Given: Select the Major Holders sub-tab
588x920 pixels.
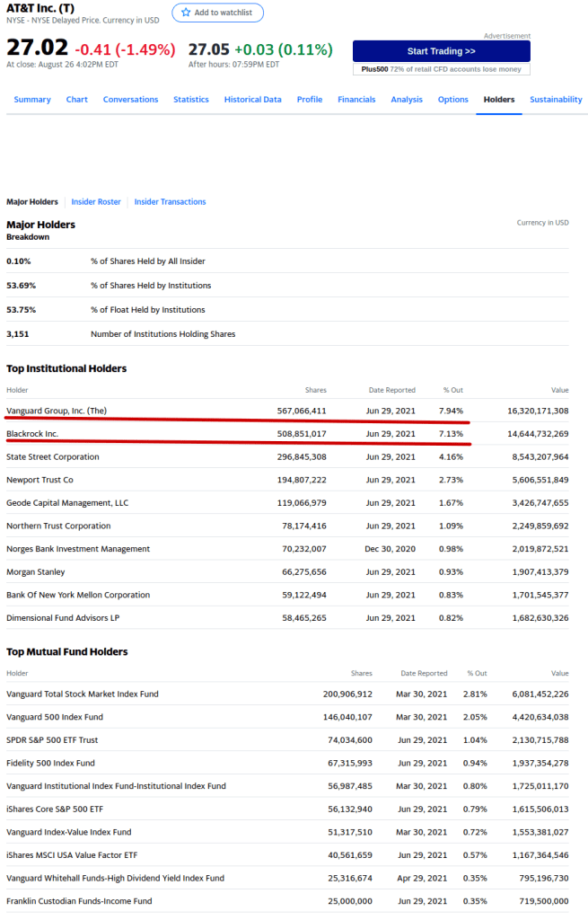Looking at the screenshot, I should (x=32, y=202).
